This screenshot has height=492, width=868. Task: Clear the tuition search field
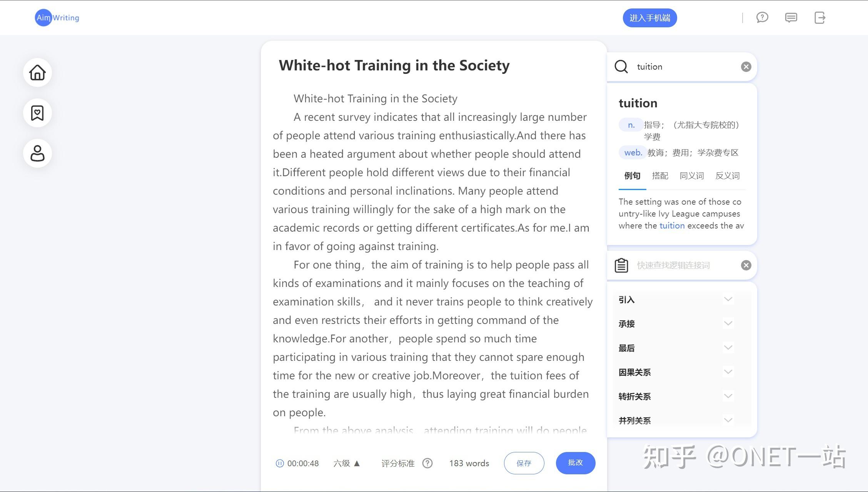(746, 67)
